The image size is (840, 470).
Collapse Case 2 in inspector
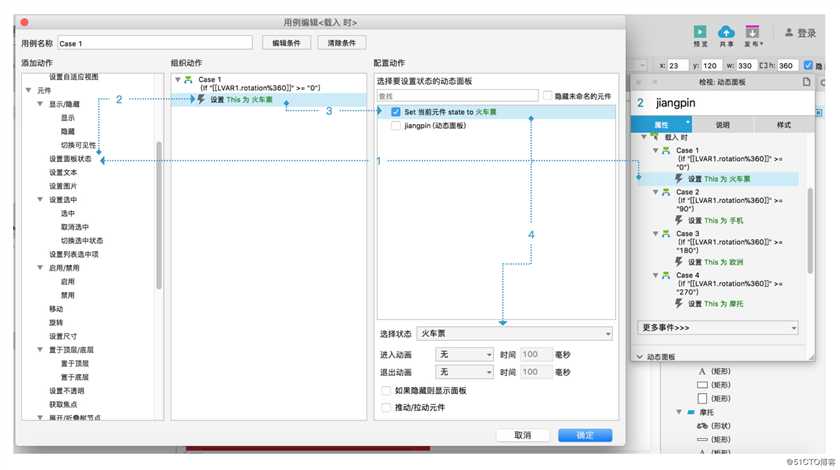click(655, 192)
